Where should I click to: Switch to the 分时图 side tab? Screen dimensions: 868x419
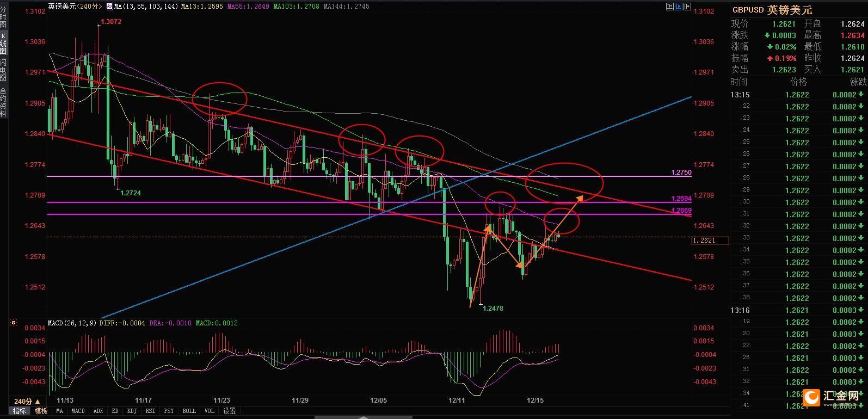point(3,18)
